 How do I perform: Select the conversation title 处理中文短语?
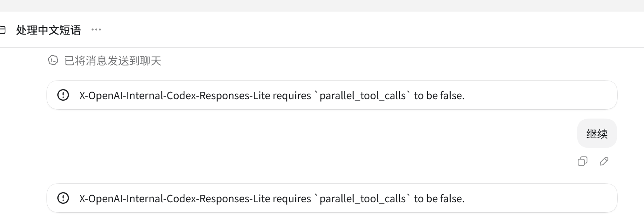coord(48,30)
